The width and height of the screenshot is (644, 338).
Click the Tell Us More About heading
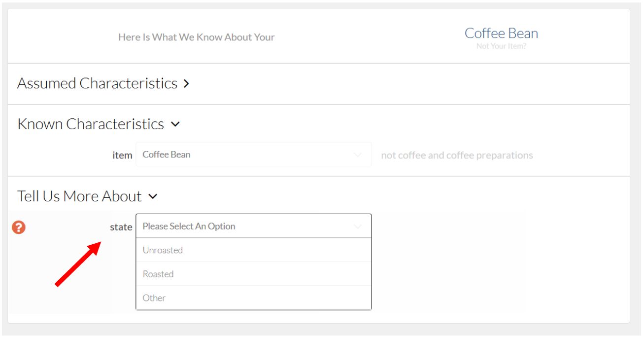point(79,196)
